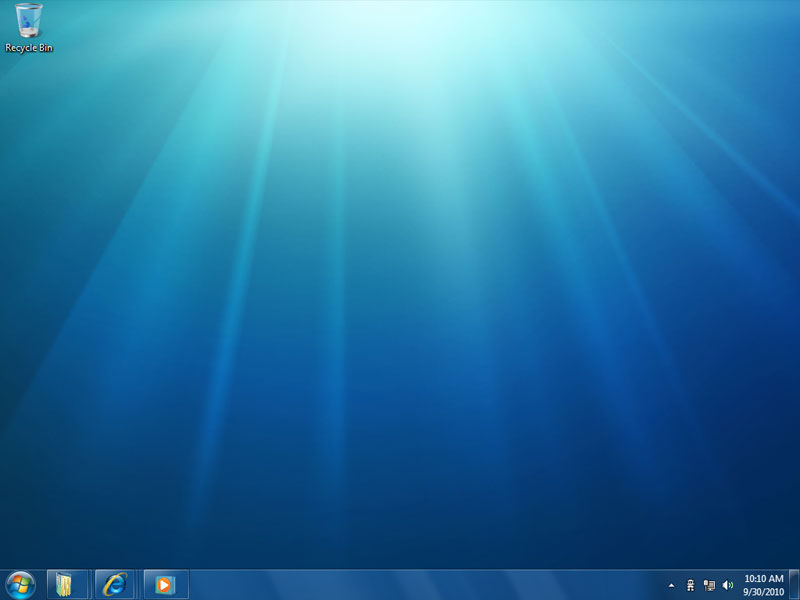Click an empty area of the desktop
Image resolution: width=800 pixels, height=600 pixels.
click(x=400, y=300)
